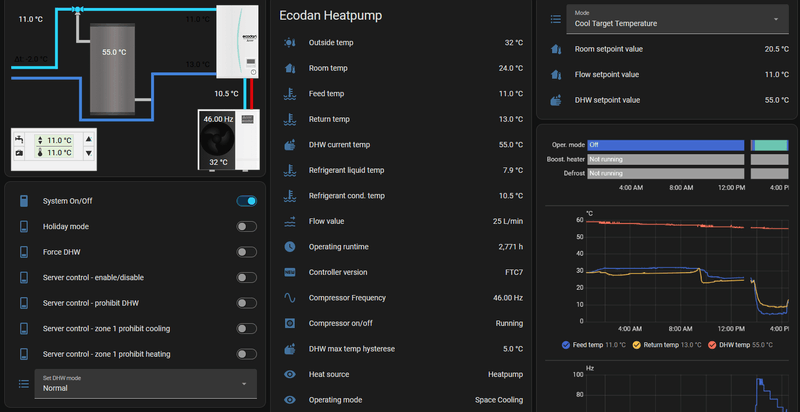Toggle Server control - prohibit DHW switch

pyautogui.click(x=246, y=303)
